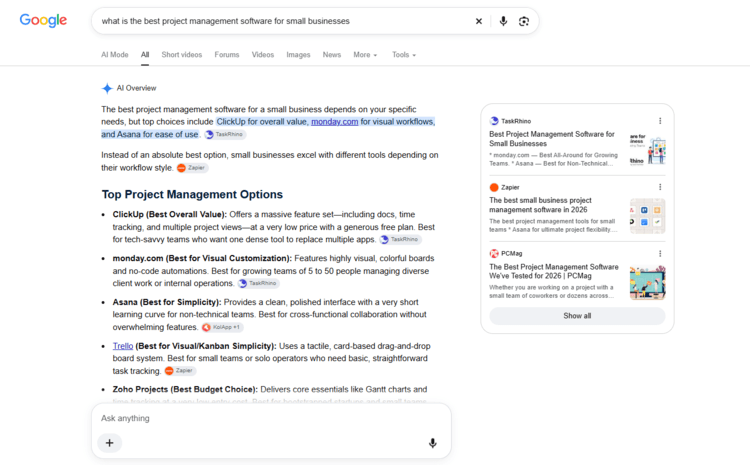Image resolution: width=750 pixels, height=465 pixels.
Task: Switch to Forums tab
Action: (x=227, y=55)
